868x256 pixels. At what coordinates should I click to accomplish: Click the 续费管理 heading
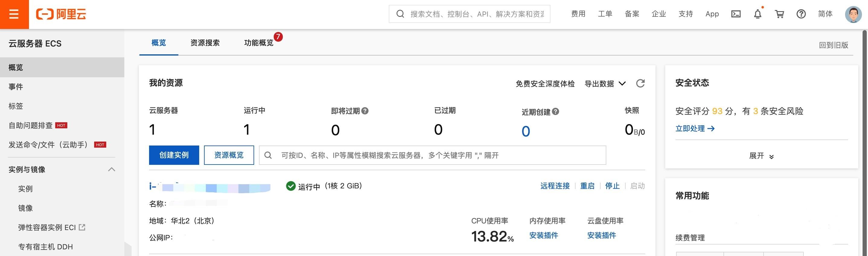(690, 238)
